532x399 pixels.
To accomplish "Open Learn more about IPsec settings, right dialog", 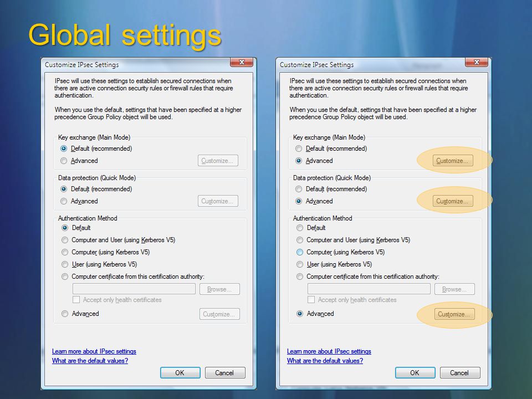I will pyautogui.click(x=329, y=351).
